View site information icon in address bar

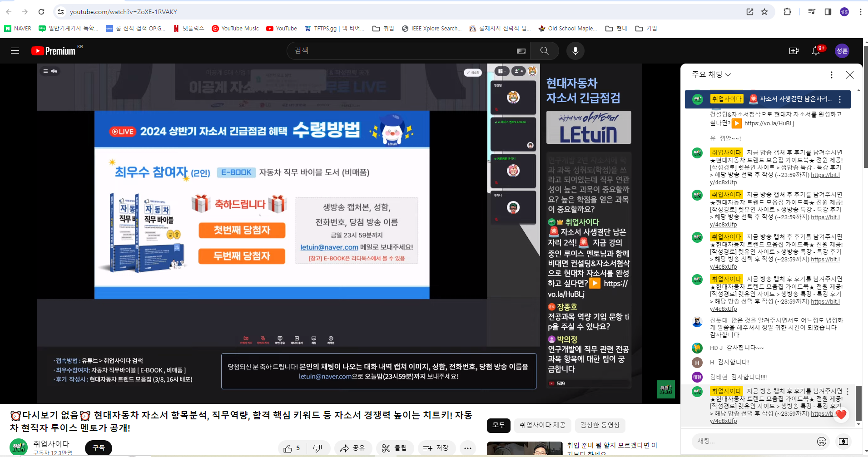click(61, 12)
